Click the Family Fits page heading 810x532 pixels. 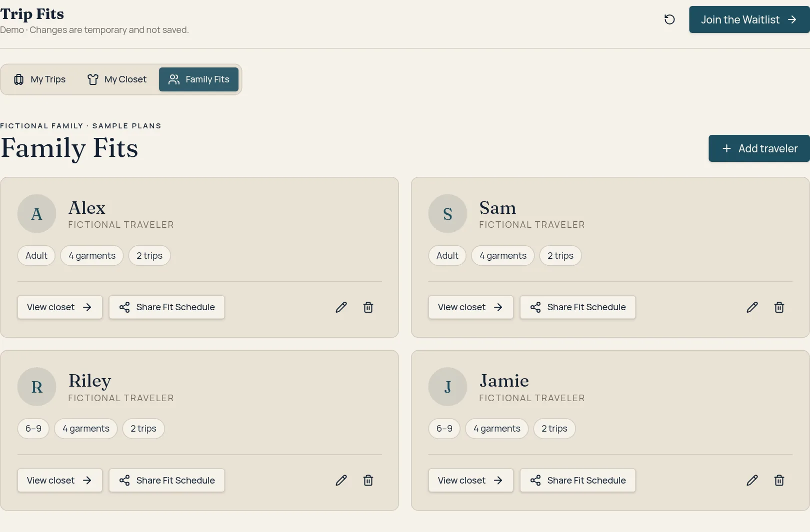tap(69, 148)
